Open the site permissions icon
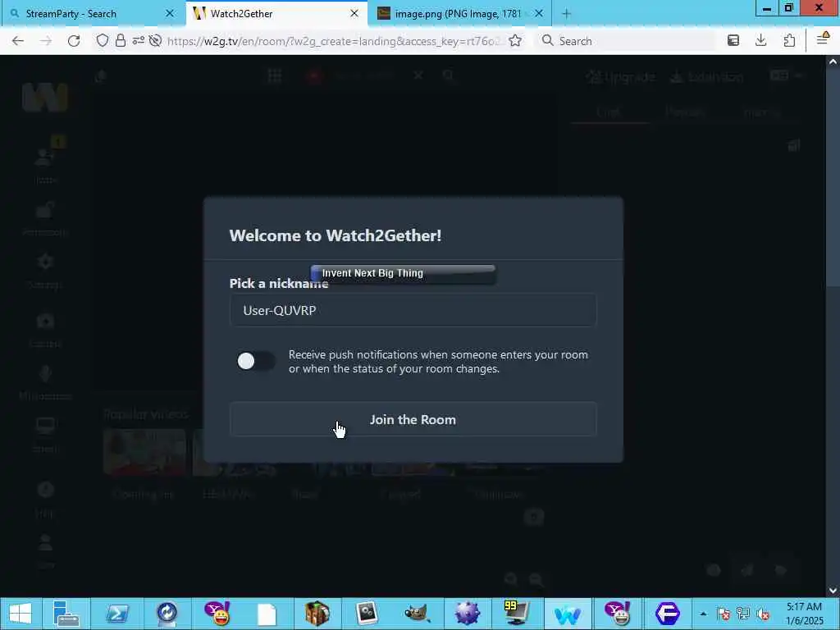Viewport: 840px width, 630px height. 138,41
